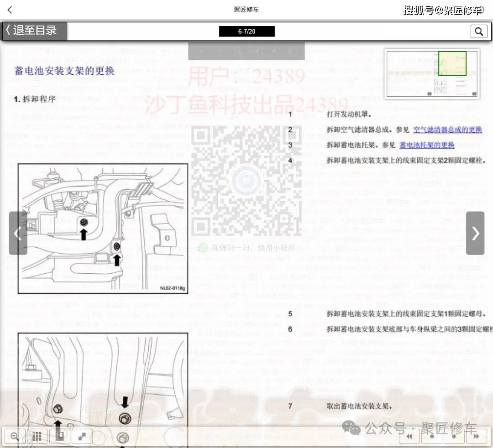493x448 pixels.
Task: Open the 蓄电池托架的更换 link
Action: tap(427, 145)
